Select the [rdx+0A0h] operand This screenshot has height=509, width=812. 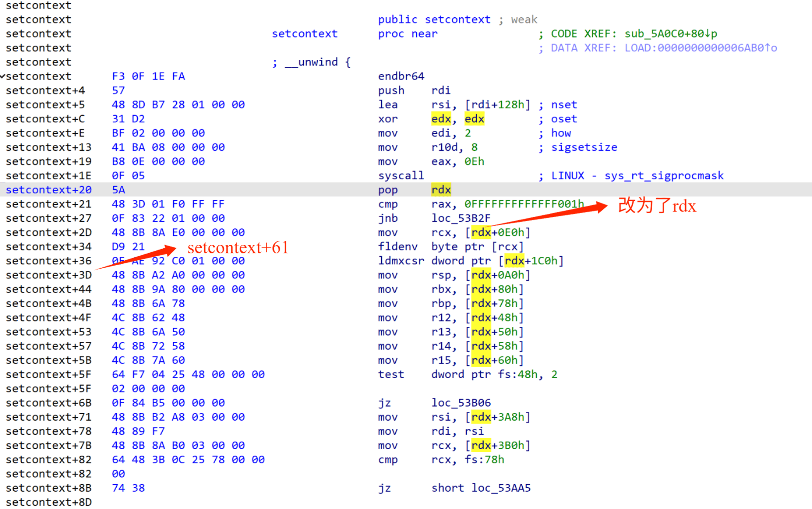pos(497,275)
